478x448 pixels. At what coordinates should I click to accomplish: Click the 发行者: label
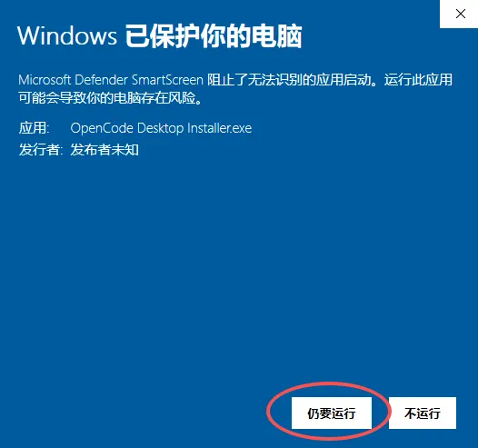point(41,150)
